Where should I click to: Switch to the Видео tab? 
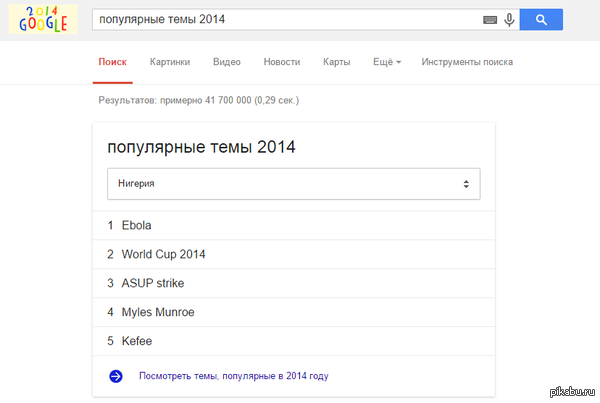pos(227,62)
